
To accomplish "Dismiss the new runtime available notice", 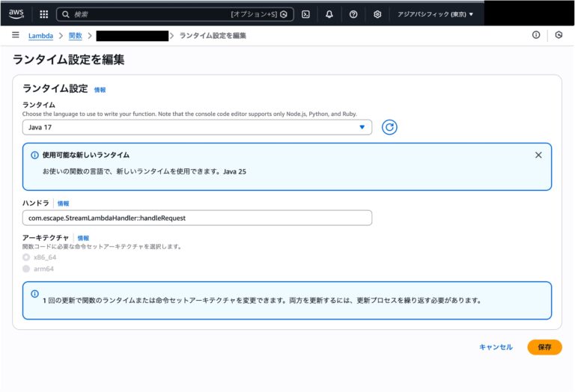I will (538, 155).
